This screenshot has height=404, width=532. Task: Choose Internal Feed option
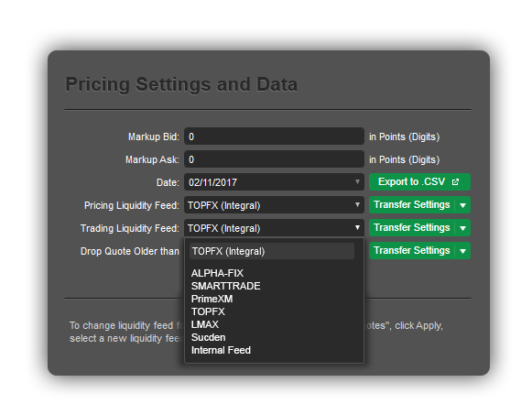(221, 350)
